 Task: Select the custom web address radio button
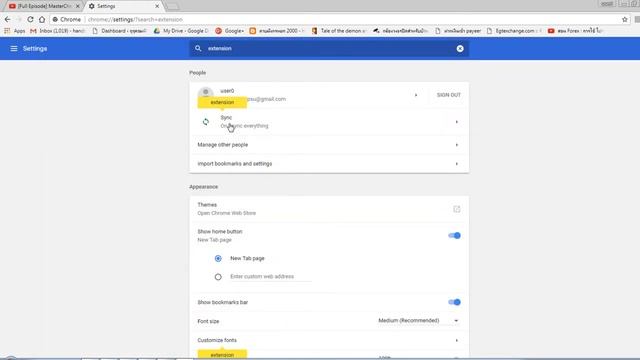point(218,277)
